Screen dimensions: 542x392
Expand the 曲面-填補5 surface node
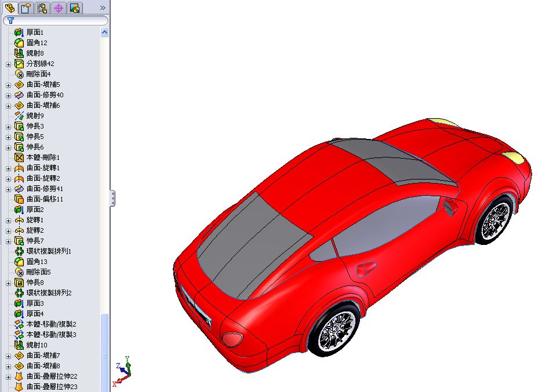8,84
